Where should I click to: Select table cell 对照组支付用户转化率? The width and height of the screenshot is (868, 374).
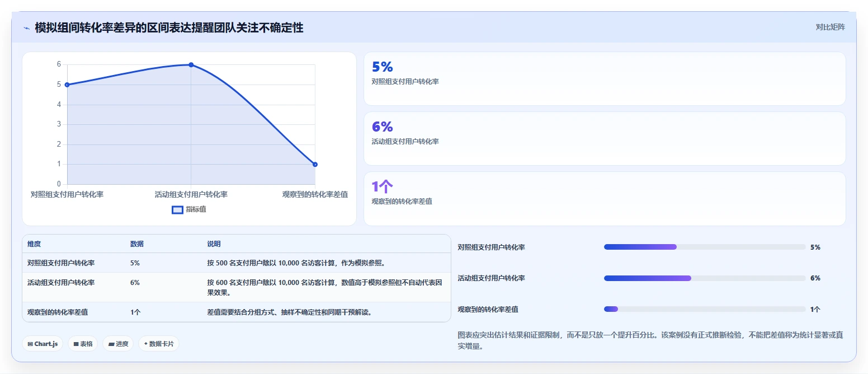click(x=61, y=263)
